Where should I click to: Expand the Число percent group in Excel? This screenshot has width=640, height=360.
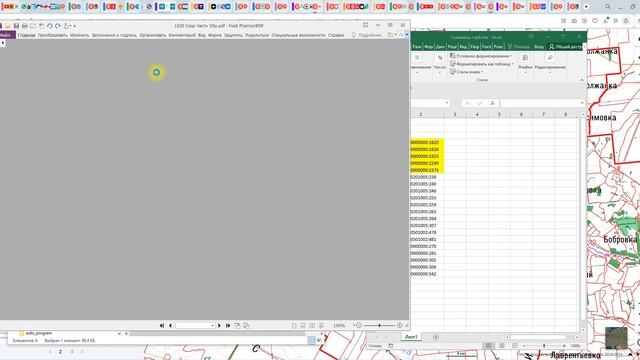(440, 64)
